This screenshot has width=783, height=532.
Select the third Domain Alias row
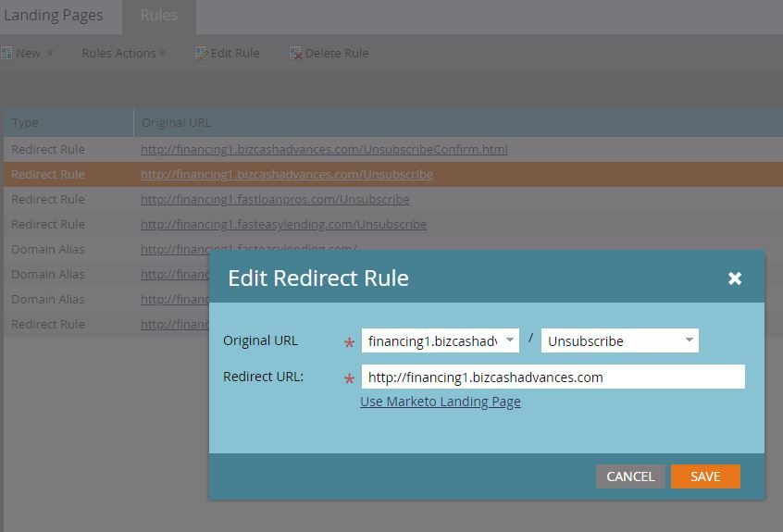click(48, 299)
